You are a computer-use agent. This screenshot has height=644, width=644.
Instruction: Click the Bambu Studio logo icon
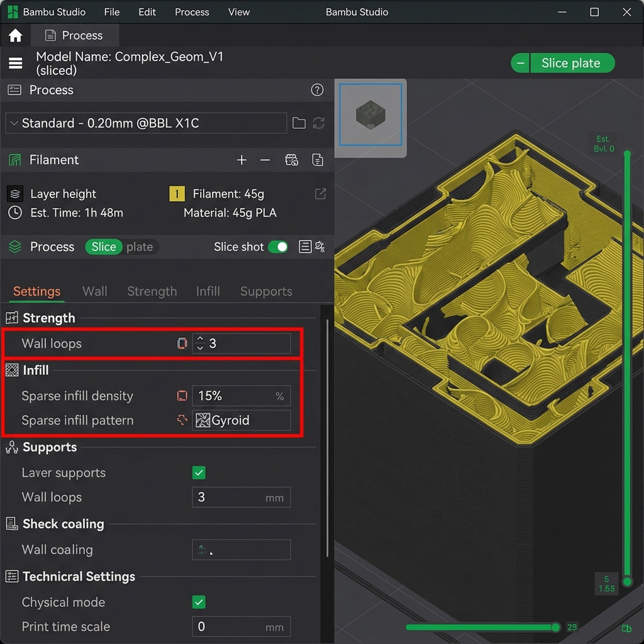13,12
